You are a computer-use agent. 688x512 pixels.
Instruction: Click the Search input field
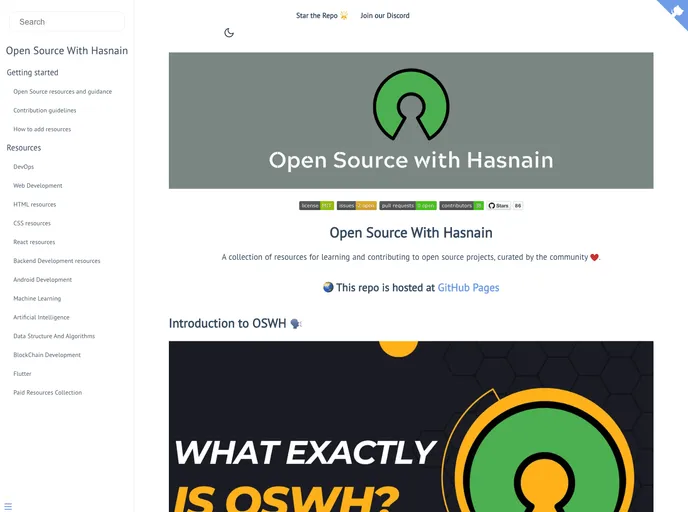click(x=67, y=22)
